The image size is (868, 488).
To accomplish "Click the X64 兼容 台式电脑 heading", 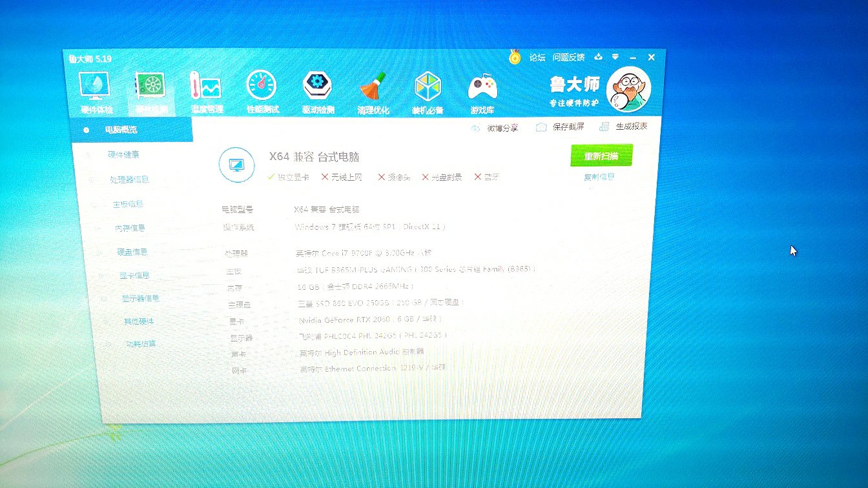I will [x=314, y=157].
